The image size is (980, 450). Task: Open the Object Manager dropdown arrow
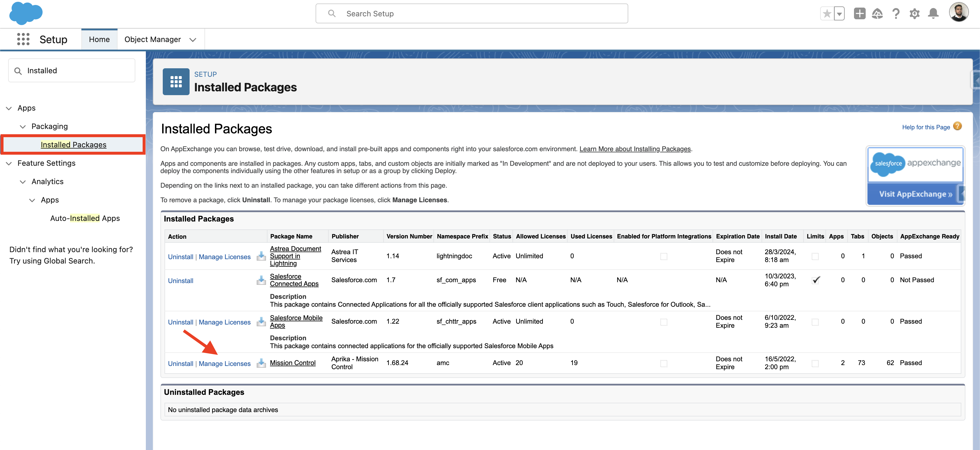193,39
